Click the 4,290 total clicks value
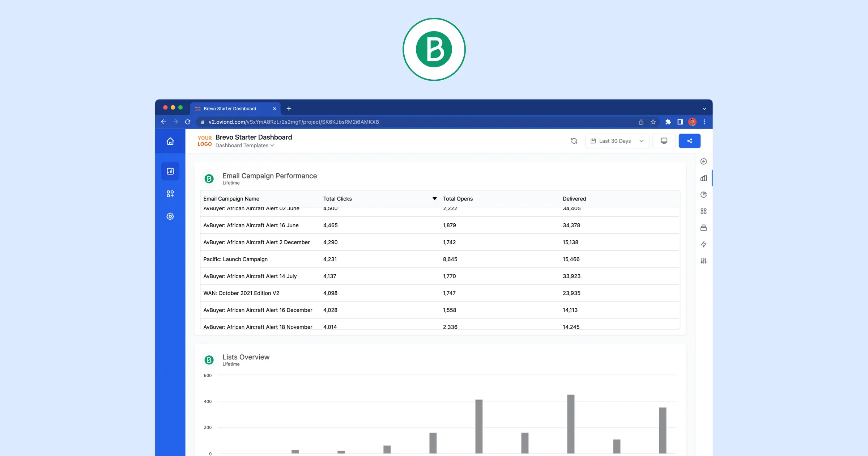Image resolution: width=868 pixels, height=456 pixels. tap(330, 242)
